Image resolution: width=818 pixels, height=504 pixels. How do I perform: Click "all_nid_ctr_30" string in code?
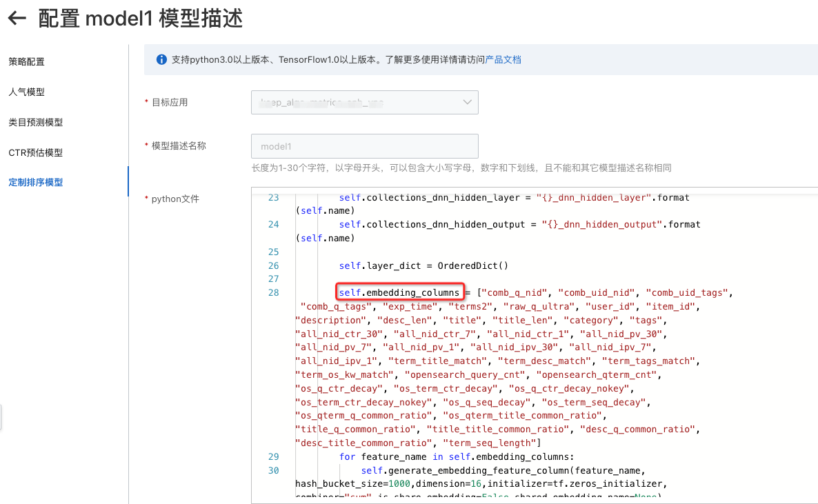tap(339, 334)
